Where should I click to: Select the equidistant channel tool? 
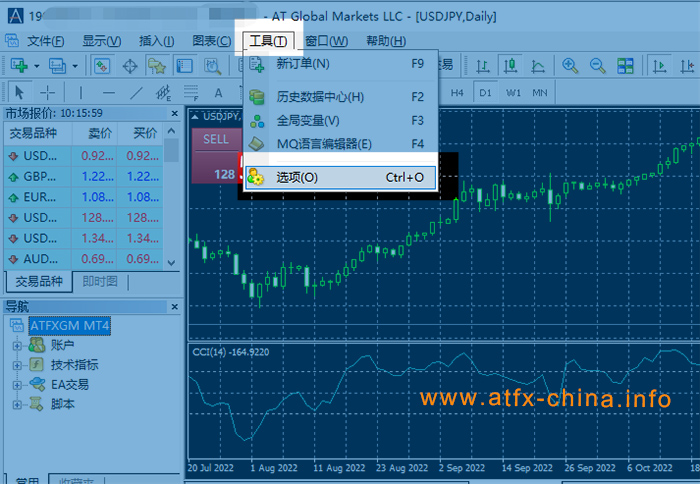point(163,93)
